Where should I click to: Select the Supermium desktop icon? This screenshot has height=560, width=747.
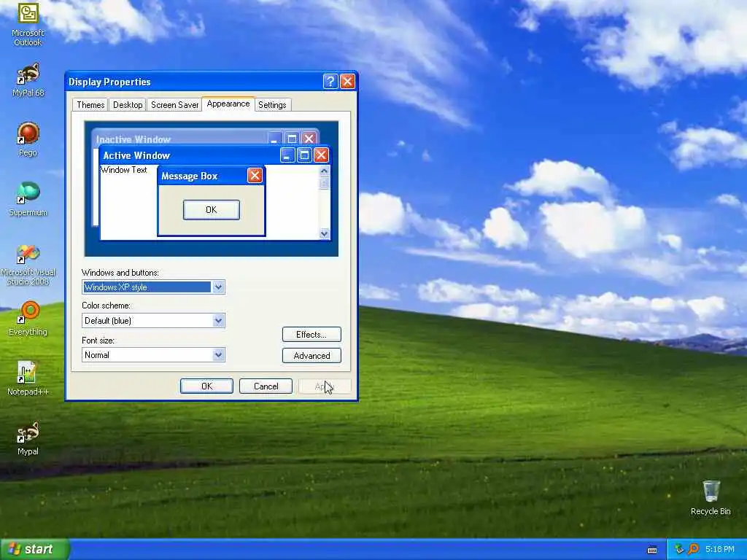tap(28, 199)
